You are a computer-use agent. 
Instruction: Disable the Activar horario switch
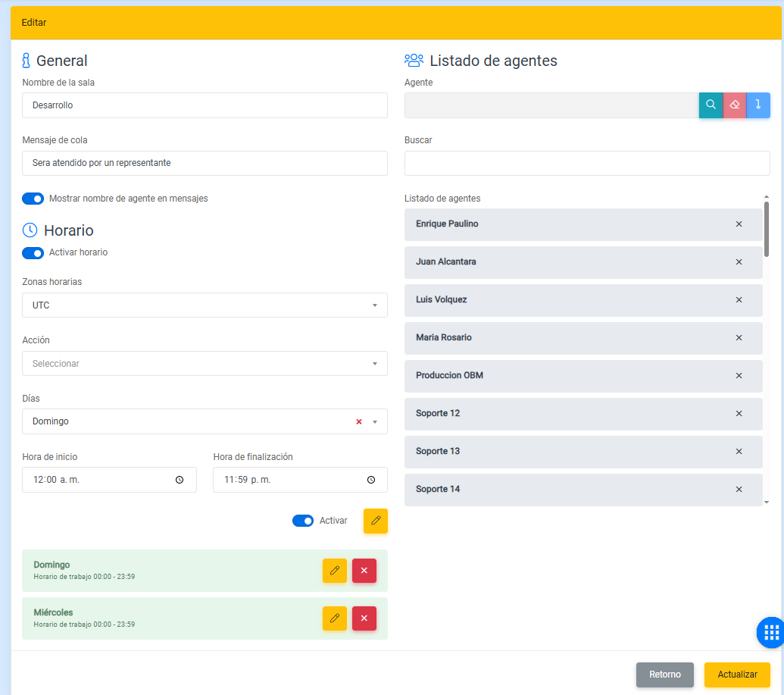pos(33,252)
